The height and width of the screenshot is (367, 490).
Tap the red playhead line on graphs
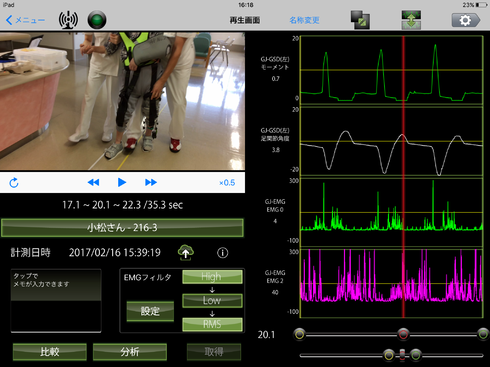point(403,177)
